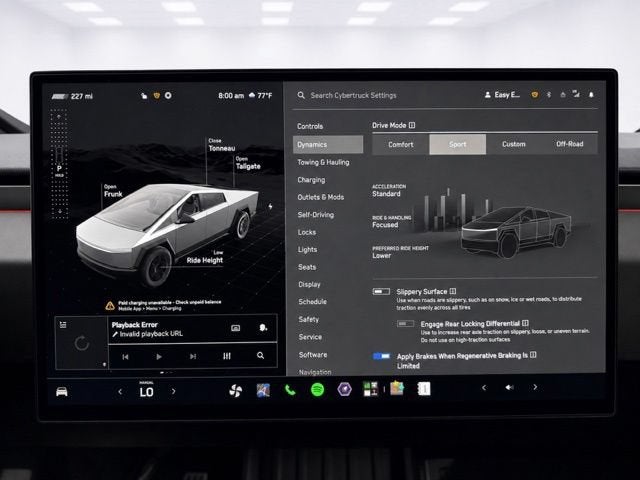Open Self-Driving settings

point(316,215)
